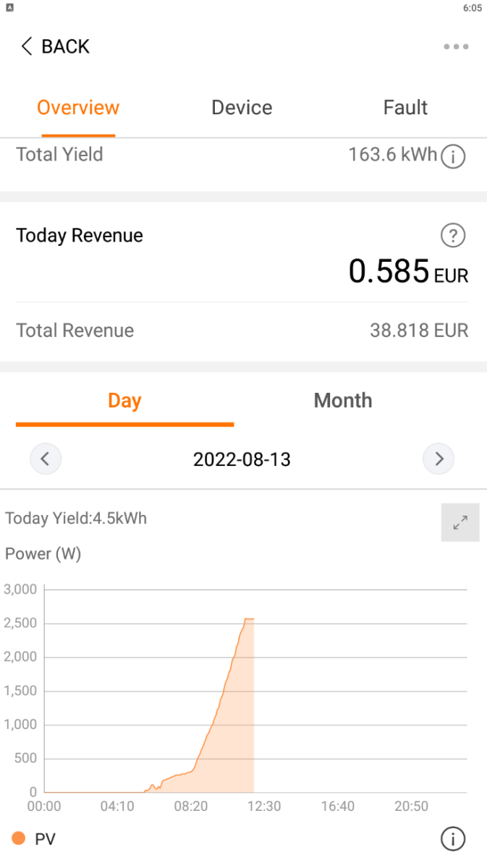Open the three-dot more options menu
Viewport: 487px width, 868px height.
click(x=456, y=47)
